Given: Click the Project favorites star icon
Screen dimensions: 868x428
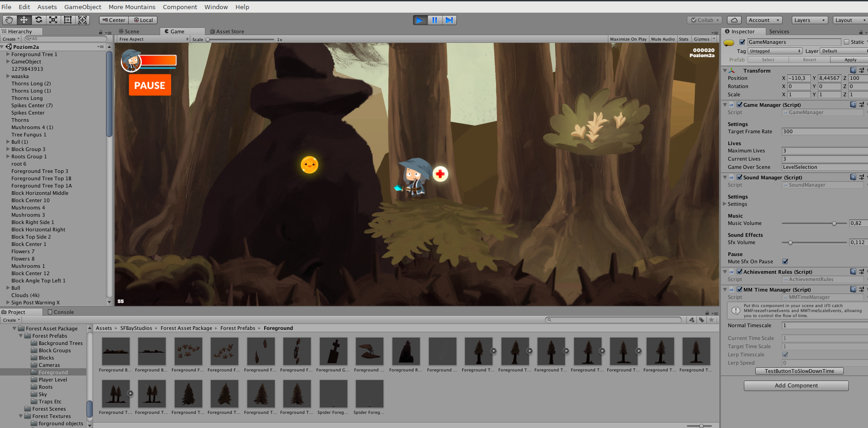Looking at the screenshot, I should click(711, 320).
